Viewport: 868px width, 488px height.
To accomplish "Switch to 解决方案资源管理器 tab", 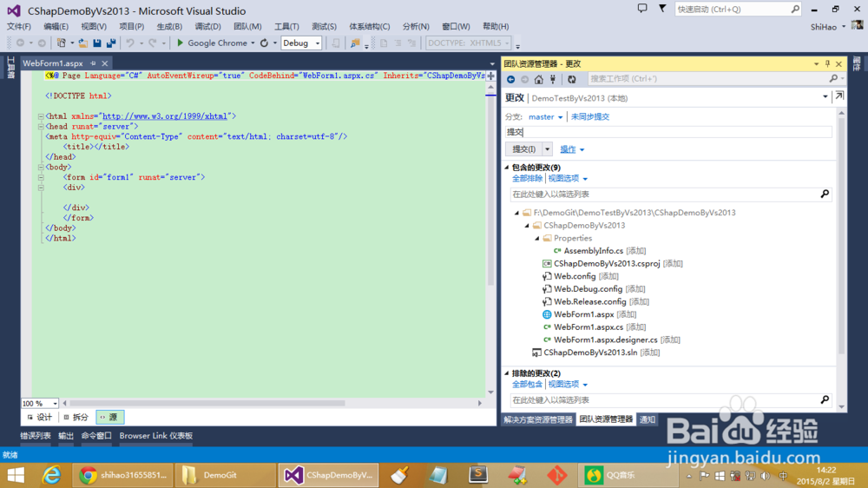I will point(538,419).
